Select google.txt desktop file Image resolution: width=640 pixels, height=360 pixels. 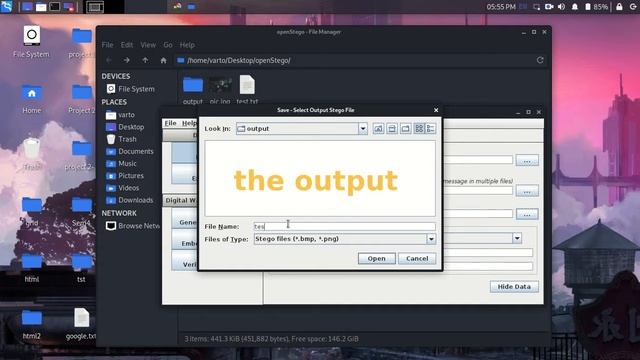click(81, 324)
